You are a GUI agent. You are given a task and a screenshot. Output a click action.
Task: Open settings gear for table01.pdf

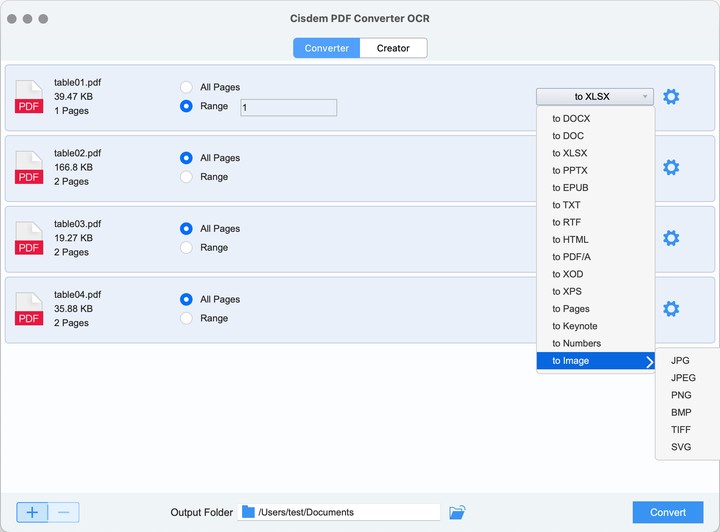pyautogui.click(x=671, y=96)
